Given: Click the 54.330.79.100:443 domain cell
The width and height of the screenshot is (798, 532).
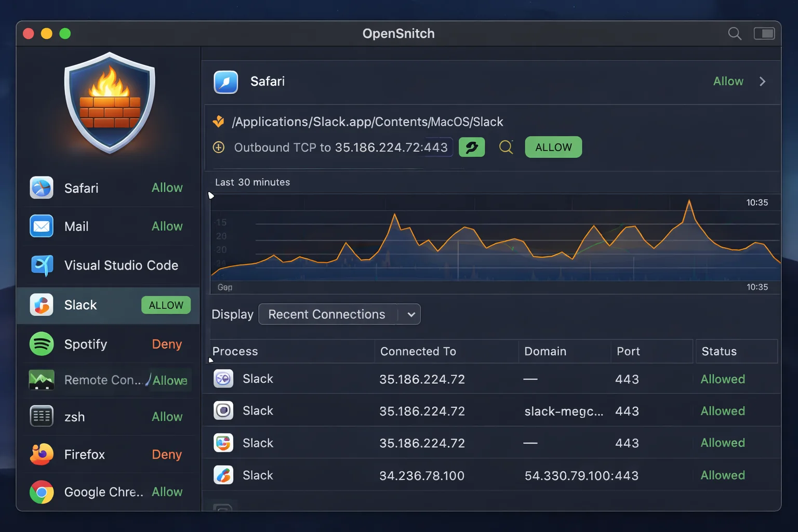Looking at the screenshot, I should tap(581, 476).
